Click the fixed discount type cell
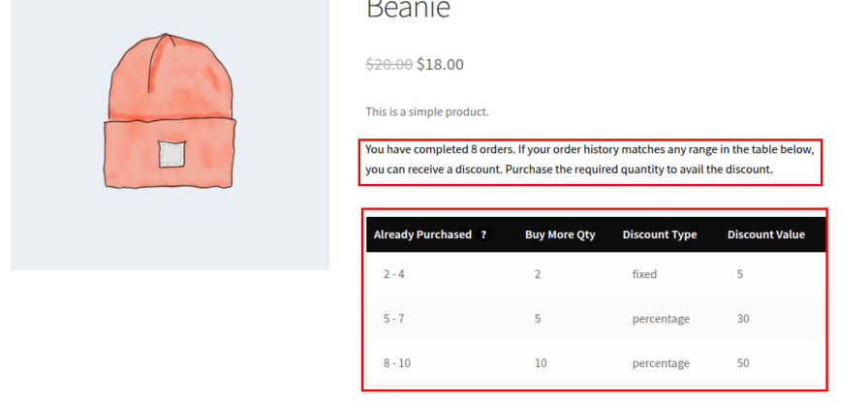Image resolution: width=868 pixels, height=404 pixels. click(x=644, y=274)
